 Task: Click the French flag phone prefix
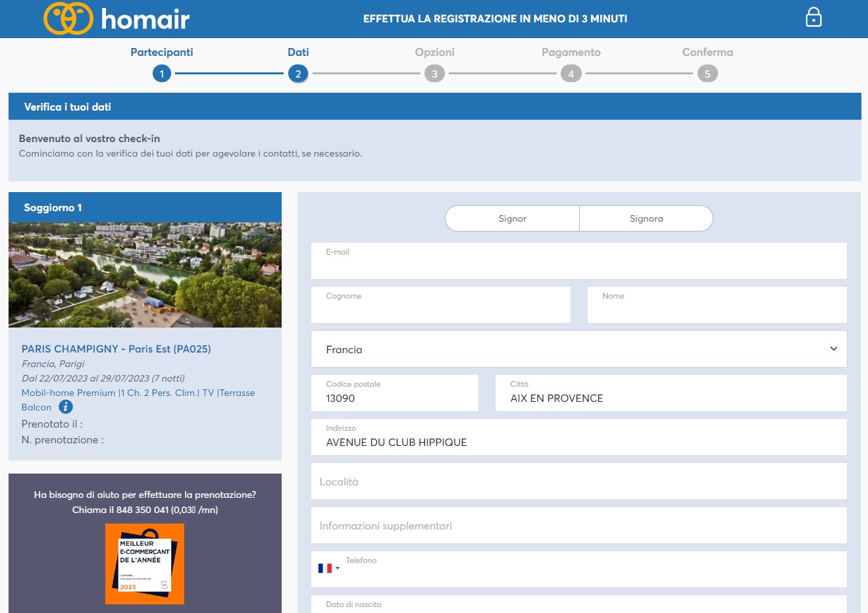point(328,568)
